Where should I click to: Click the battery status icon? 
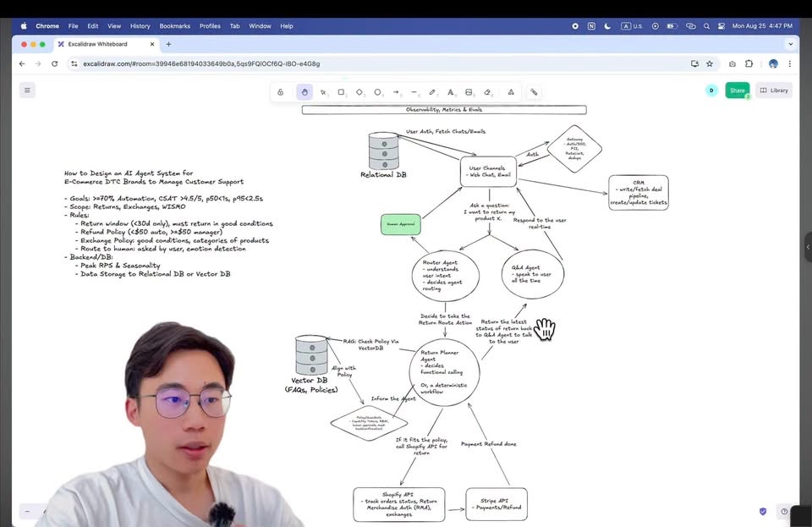(x=672, y=26)
